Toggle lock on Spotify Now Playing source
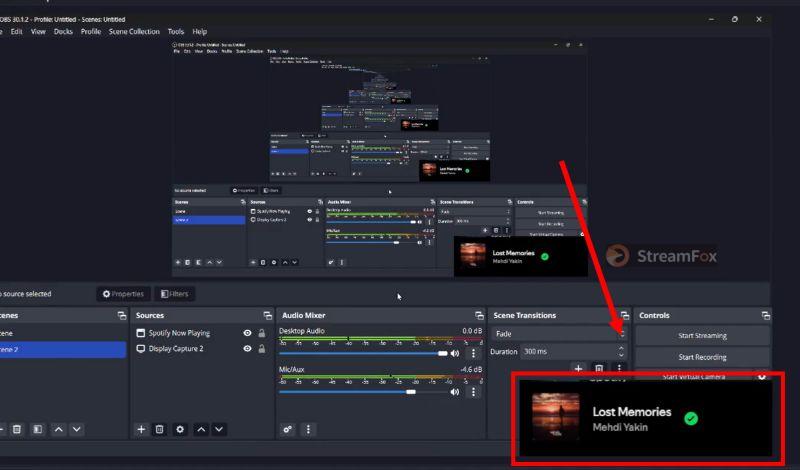This screenshot has width=800, height=470. click(x=262, y=333)
